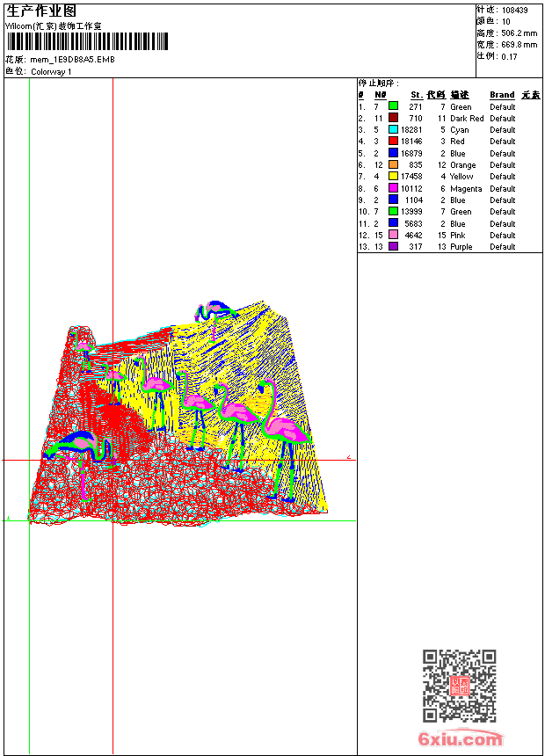
Task: Click the 6xiu.com watermark logo
Action: tap(460, 739)
